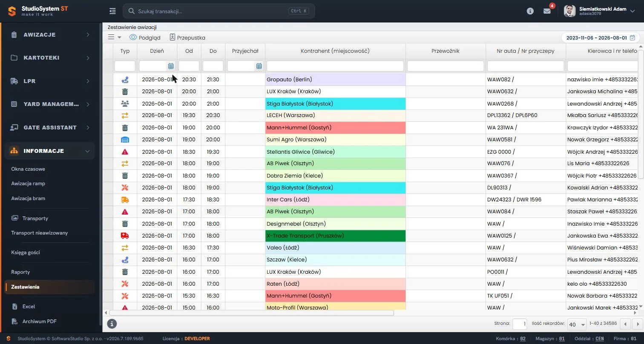The image size is (644, 344).
Task: Open the user menu for Siemiatkowski Adam
Action: click(600, 11)
